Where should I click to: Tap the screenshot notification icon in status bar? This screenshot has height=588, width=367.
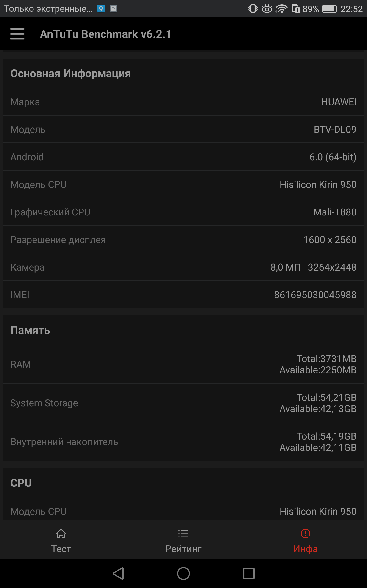(x=113, y=8)
